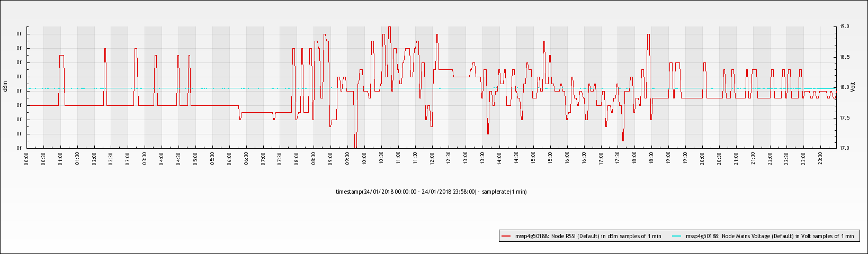Click the 09:30 time axis label
868x254 pixels.
(347, 158)
